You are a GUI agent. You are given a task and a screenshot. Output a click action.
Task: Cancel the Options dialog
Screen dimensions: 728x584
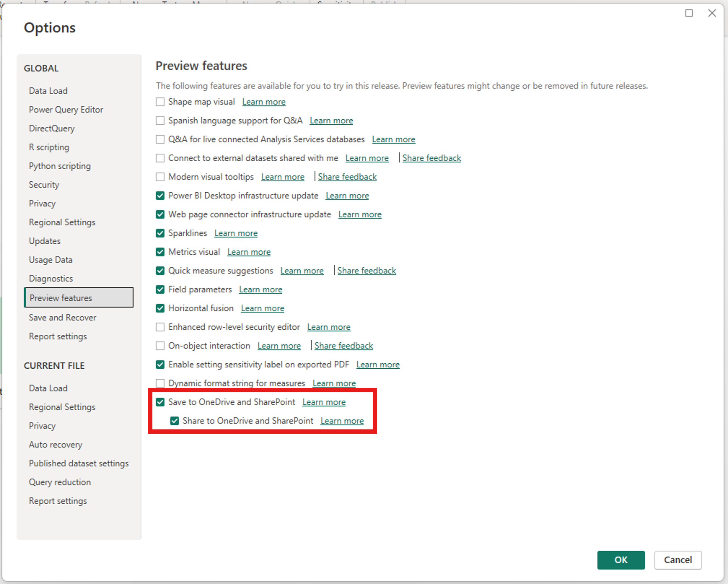point(678,560)
